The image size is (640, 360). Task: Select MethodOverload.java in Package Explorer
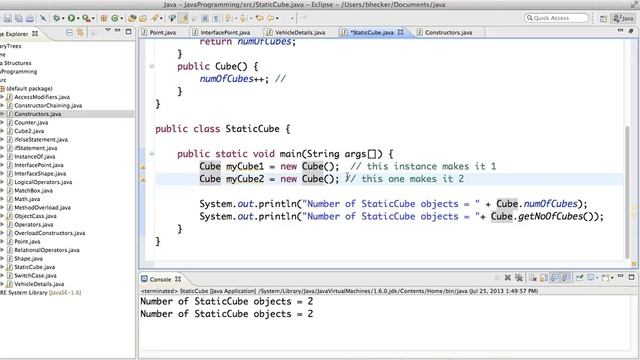[42, 207]
